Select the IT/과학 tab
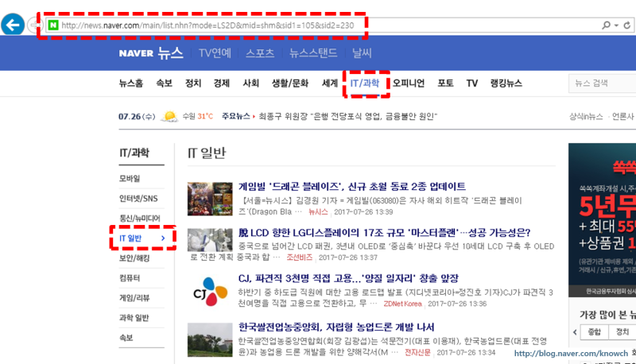636x364 pixels. point(365,83)
